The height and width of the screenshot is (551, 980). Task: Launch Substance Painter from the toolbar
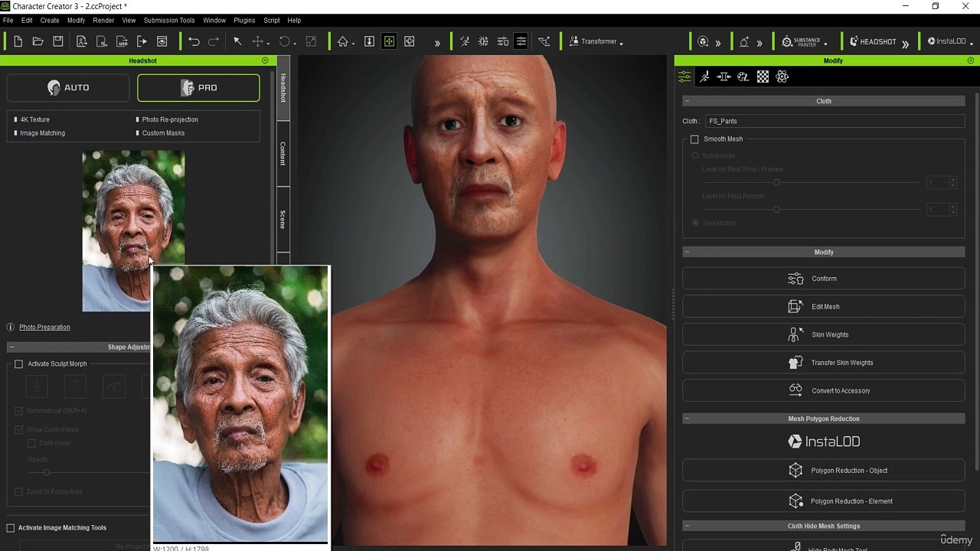801,41
